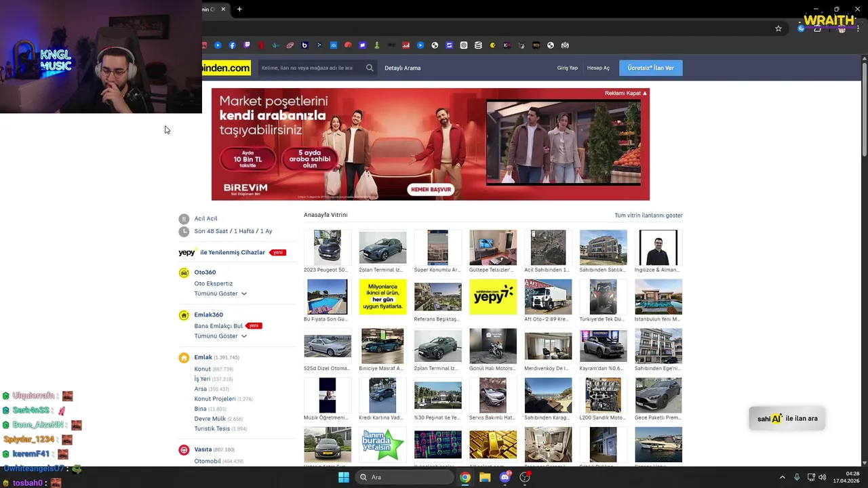Open the Arsa category
The height and width of the screenshot is (488, 868).
pyautogui.click(x=201, y=389)
